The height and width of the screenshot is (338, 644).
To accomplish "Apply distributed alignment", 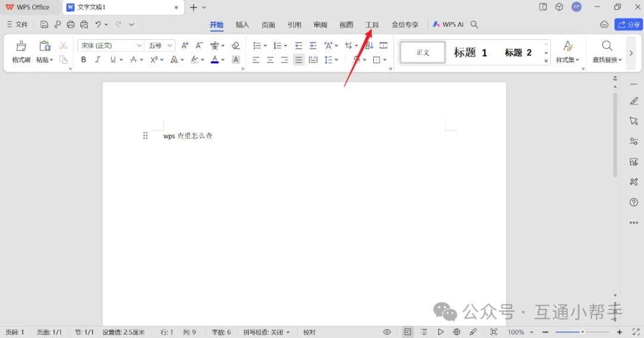I will pos(313,60).
